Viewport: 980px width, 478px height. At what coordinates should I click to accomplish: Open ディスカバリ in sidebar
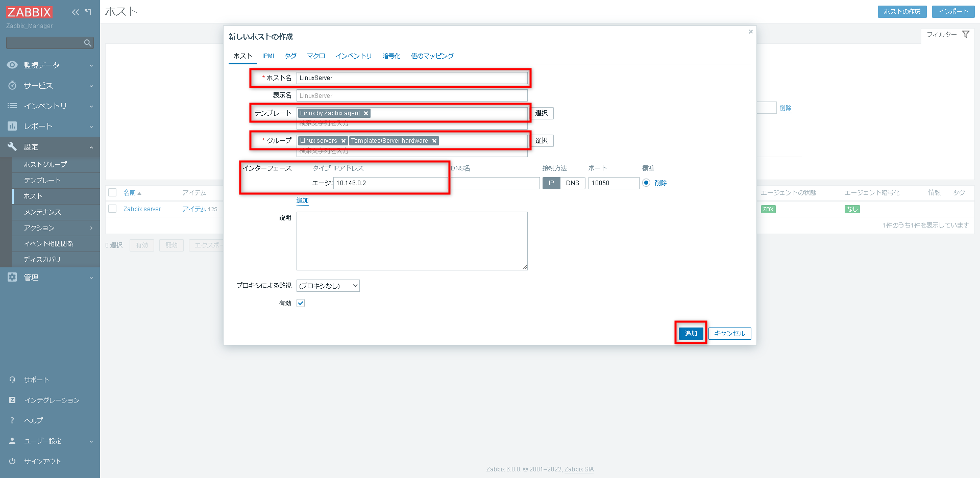tap(56, 259)
